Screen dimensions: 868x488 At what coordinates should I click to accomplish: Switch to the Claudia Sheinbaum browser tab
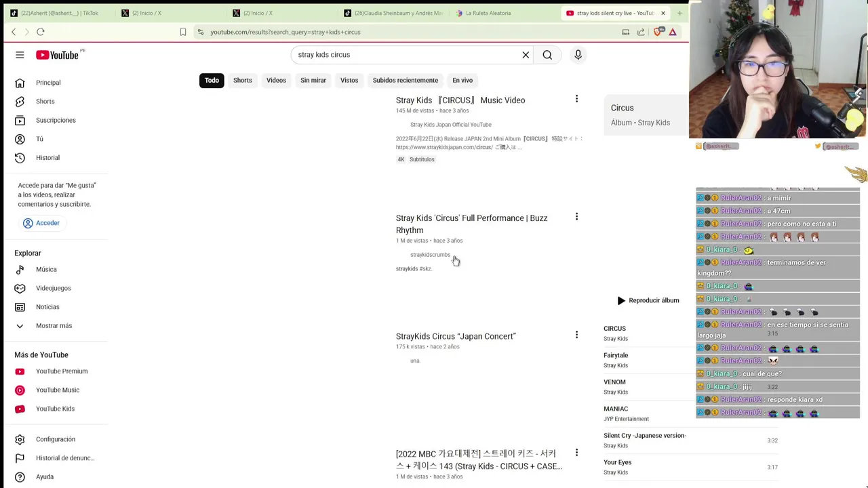pos(393,13)
